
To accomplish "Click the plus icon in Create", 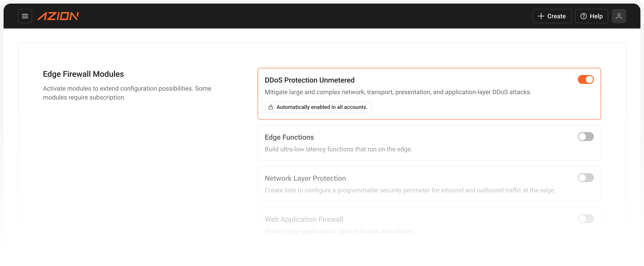I will [x=541, y=16].
